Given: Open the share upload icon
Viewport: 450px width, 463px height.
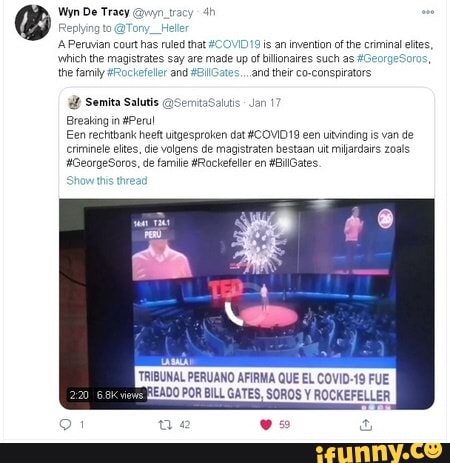Looking at the screenshot, I should pyautogui.click(x=366, y=425).
